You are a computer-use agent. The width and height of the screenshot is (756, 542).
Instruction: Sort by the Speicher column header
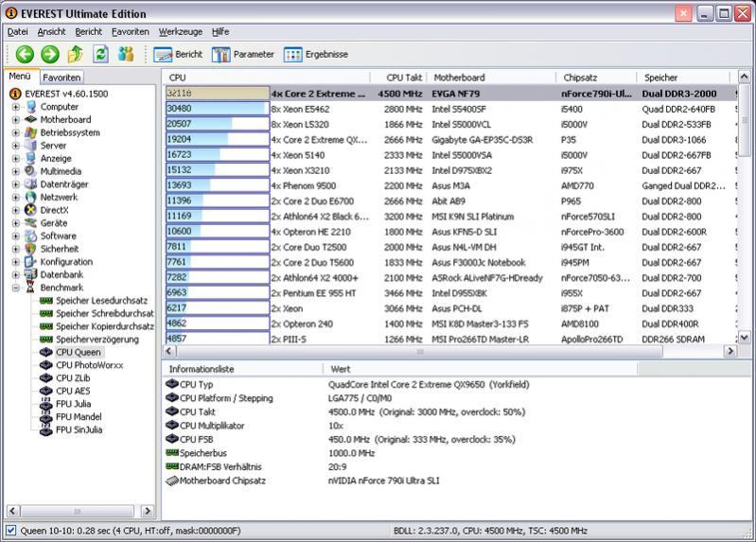[x=683, y=78]
